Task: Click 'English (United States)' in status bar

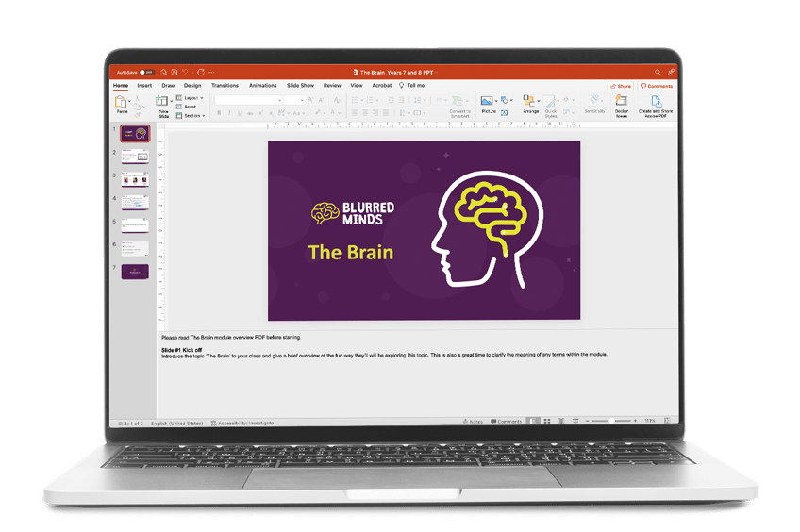Action: [176, 423]
